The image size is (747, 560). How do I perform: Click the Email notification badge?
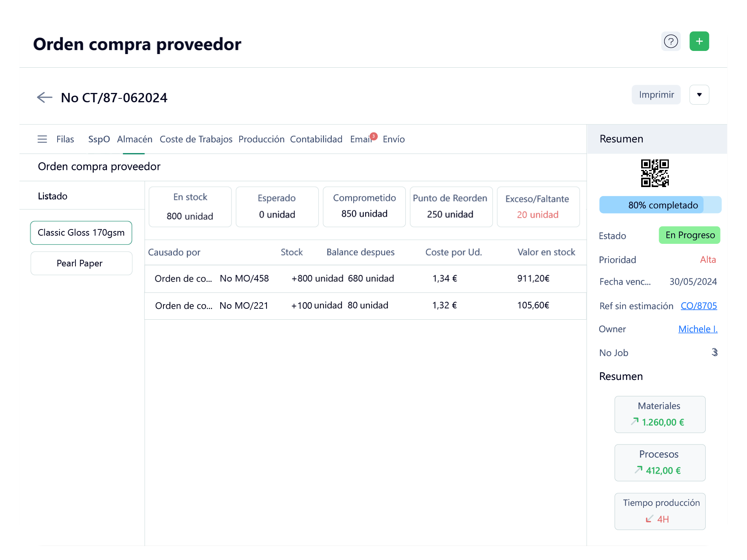click(x=373, y=136)
